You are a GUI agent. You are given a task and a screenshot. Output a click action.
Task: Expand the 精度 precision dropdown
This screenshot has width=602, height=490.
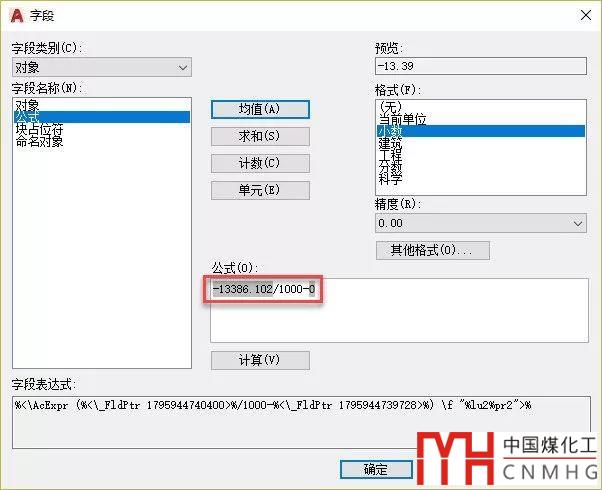click(479, 224)
